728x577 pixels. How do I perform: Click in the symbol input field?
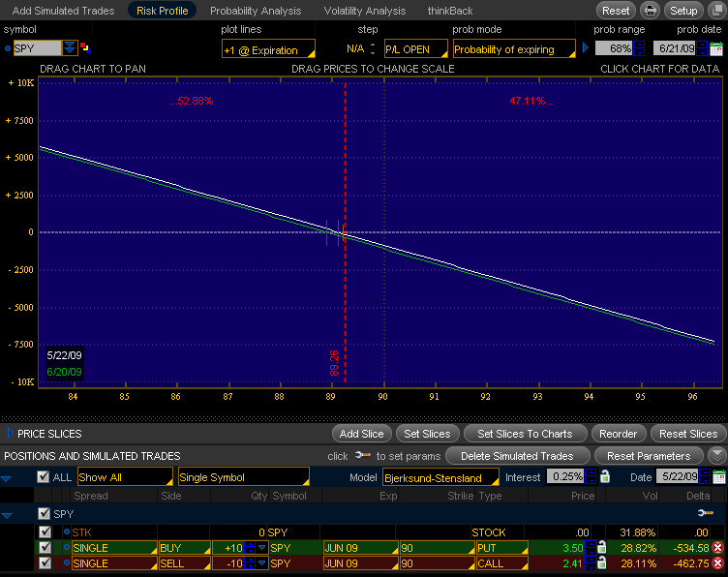(x=37, y=48)
